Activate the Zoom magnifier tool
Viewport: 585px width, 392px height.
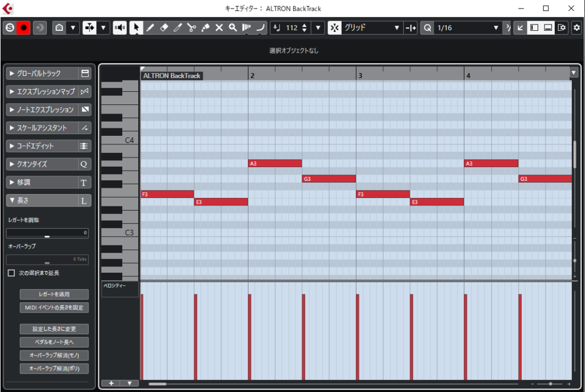[x=233, y=27]
